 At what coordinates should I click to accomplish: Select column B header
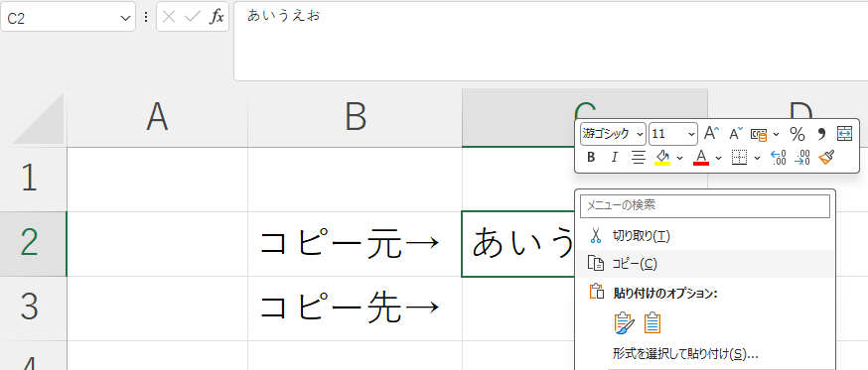(x=355, y=118)
